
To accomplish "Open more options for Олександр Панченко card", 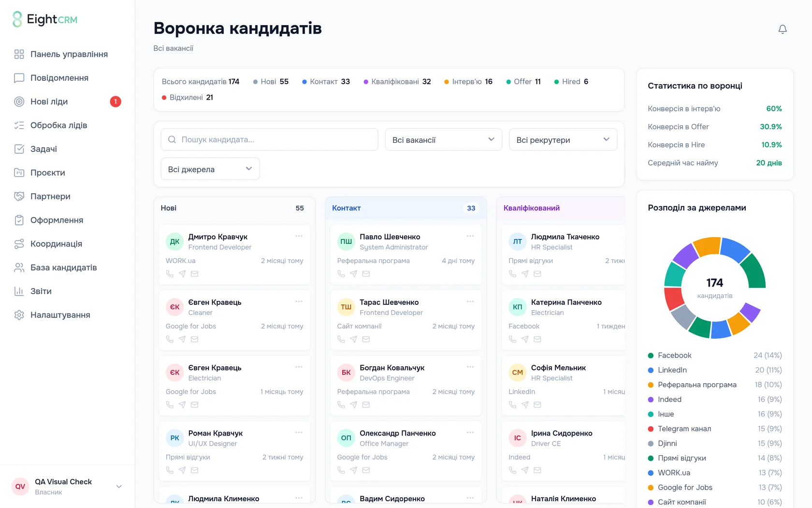I will tap(470, 433).
